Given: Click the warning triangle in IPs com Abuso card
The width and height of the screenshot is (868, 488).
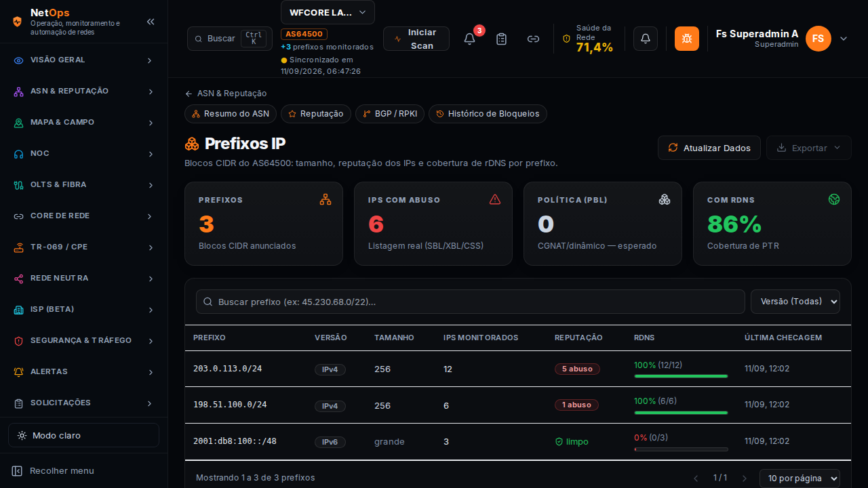Looking at the screenshot, I should pos(495,199).
